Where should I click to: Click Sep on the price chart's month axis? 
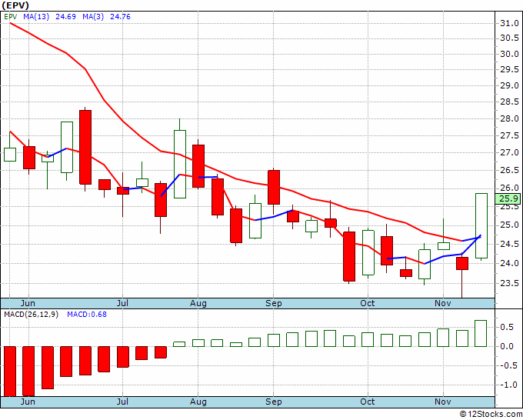274,304
